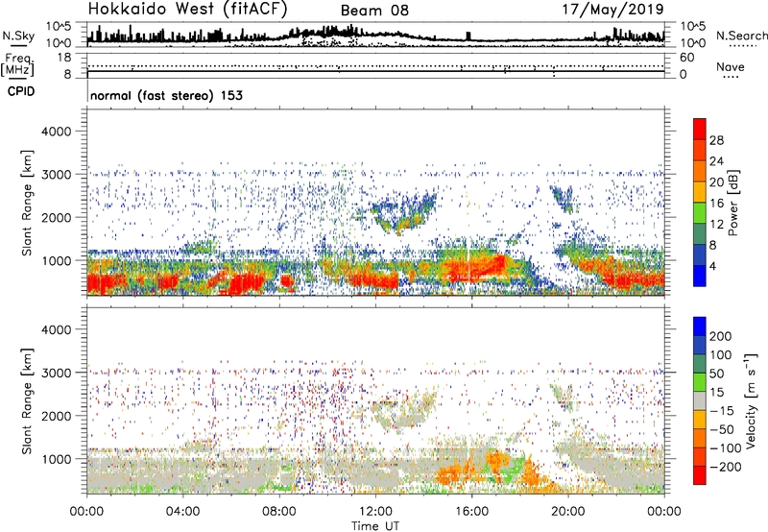Click 'normal (fast stereo) 153' text
The width and height of the screenshot is (768, 532).
[166, 95]
